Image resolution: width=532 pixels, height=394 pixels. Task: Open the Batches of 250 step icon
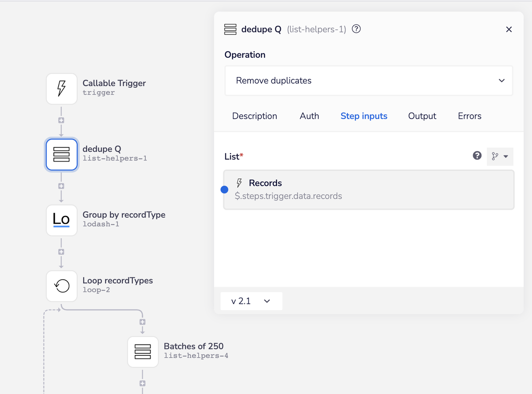point(143,352)
